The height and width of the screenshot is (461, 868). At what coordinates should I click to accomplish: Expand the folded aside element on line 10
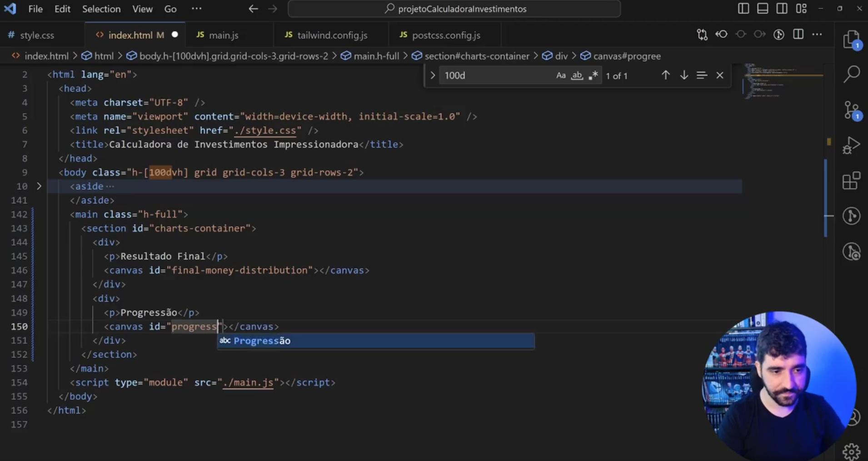coord(39,186)
